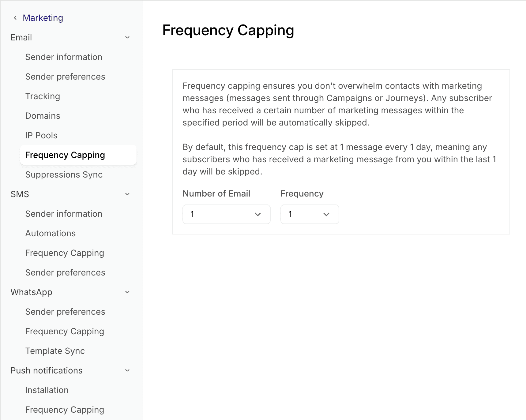
Task: Open Push notifications Installation page
Action: tap(47, 390)
